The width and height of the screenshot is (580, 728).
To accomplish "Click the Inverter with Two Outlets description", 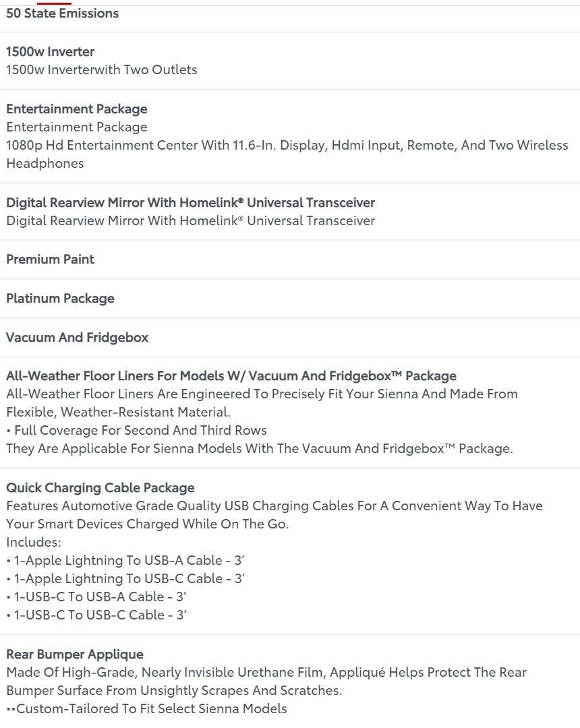I will pos(102,69).
